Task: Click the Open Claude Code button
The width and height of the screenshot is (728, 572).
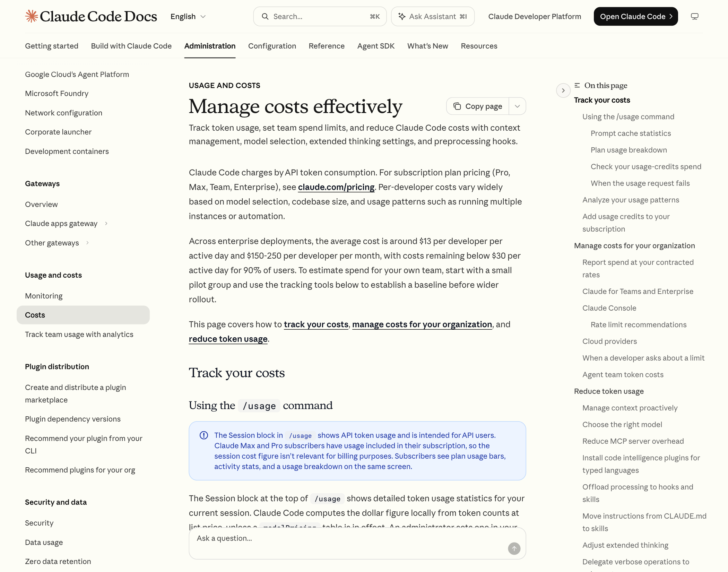Action: coord(635,16)
